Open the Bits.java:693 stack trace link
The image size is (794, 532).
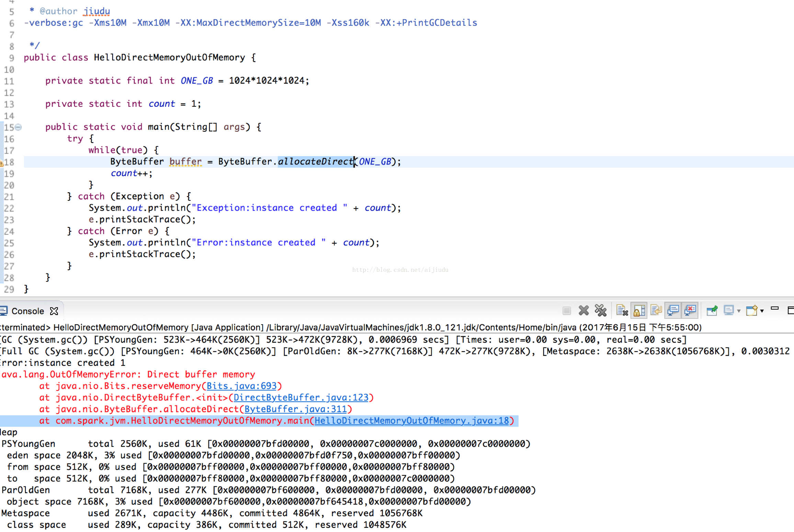[241, 386]
